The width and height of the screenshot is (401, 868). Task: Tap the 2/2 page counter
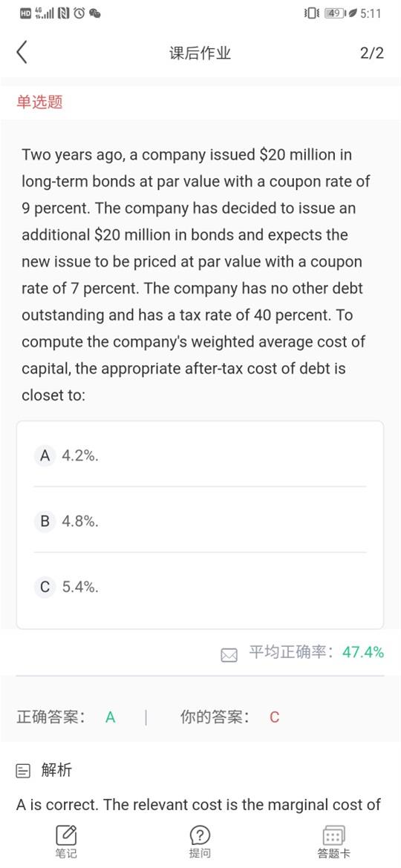click(371, 53)
